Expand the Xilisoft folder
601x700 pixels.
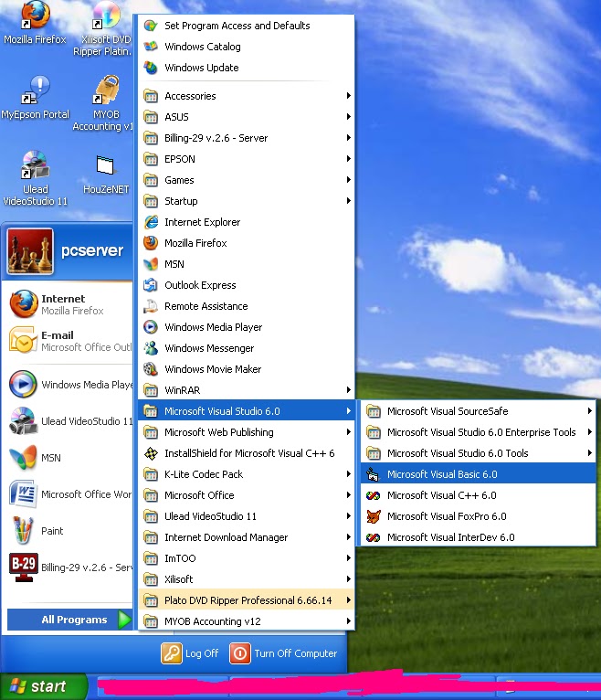(x=247, y=579)
